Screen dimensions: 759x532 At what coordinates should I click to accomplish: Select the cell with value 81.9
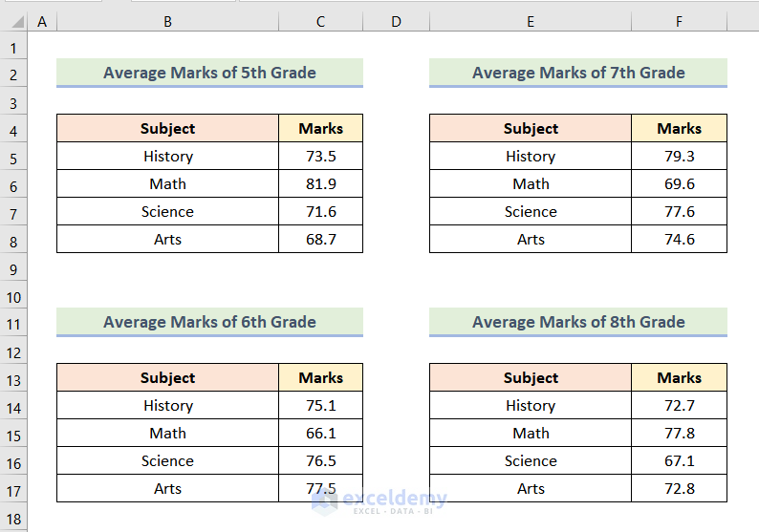(x=320, y=184)
